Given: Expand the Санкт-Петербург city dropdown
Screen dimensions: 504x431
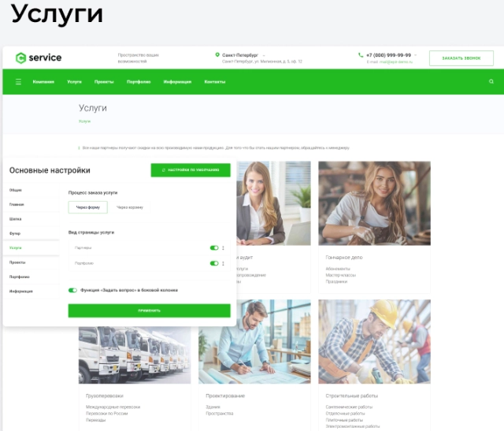Looking at the screenshot, I should (264, 55).
